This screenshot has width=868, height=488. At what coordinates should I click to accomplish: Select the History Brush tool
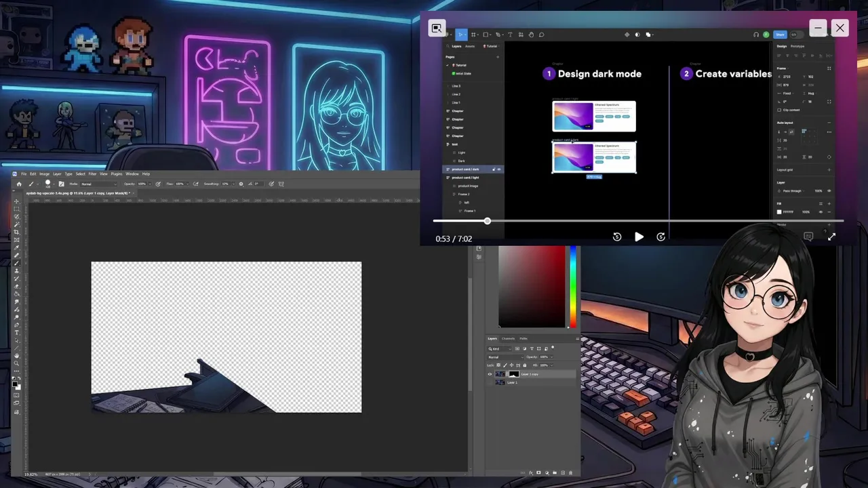[18, 279]
